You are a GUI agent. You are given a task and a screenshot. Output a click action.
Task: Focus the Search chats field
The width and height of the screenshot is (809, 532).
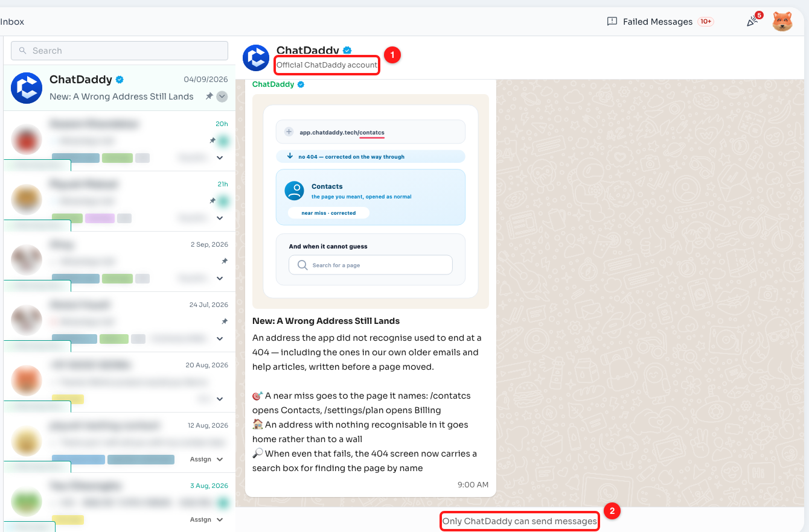(120, 51)
